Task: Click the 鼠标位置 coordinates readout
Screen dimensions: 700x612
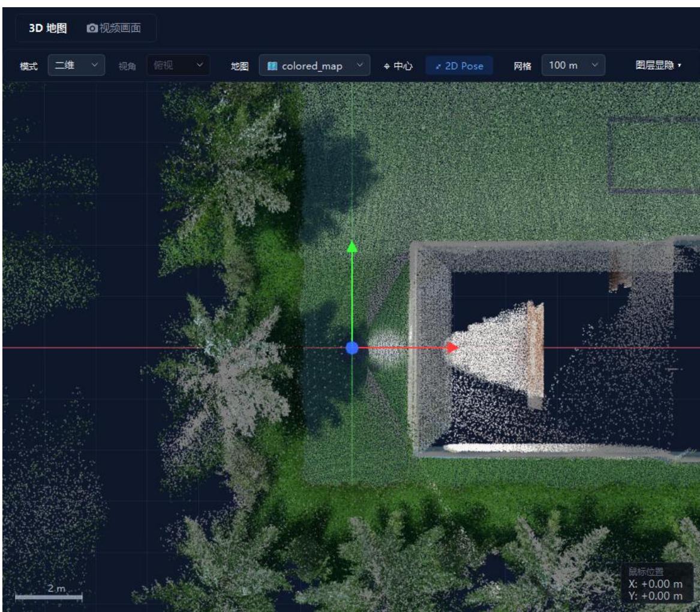Action: click(x=656, y=583)
